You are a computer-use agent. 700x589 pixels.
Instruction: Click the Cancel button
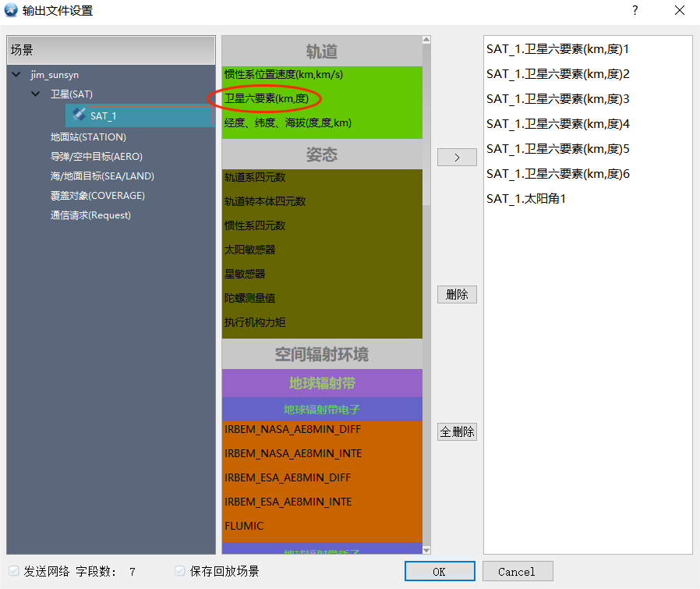(x=518, y=571)
